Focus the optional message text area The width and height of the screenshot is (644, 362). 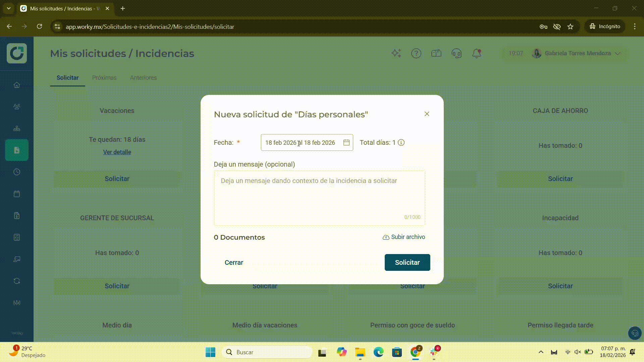pos(319,198)
